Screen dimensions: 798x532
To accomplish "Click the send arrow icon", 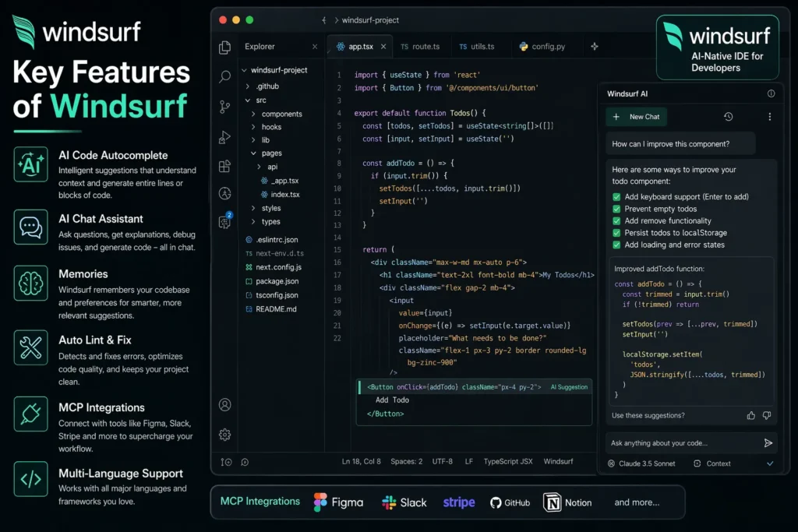I will (x=768, y=443).
